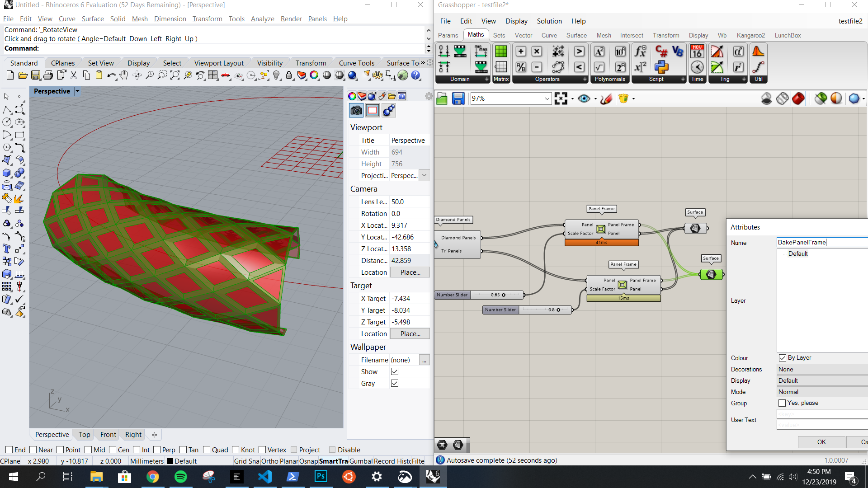
Task: Open the Decorations dropdown showing None
Action: (822, 369)
